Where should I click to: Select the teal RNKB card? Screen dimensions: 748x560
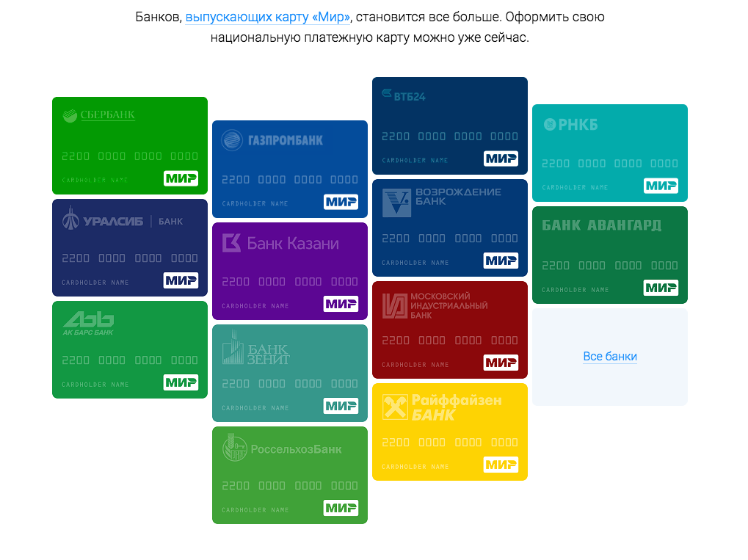click(610, 153)
